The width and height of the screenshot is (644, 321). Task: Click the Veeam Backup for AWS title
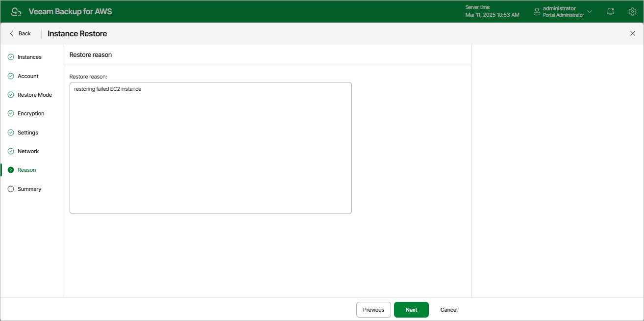70,11
